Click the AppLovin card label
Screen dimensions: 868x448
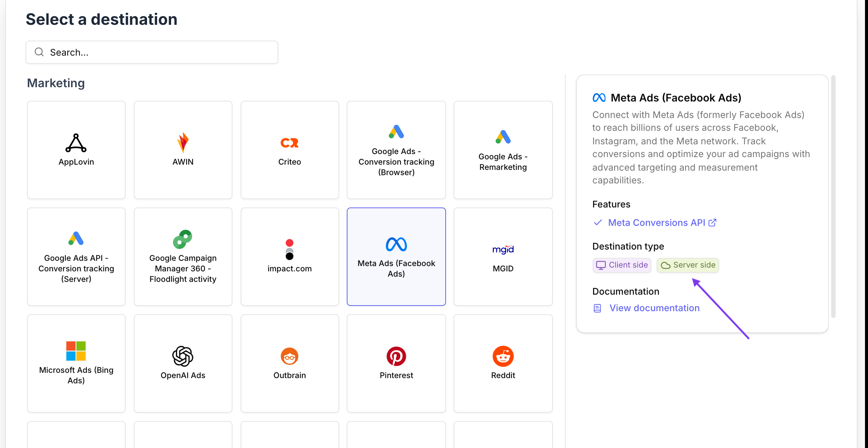(x=76, y=162)
